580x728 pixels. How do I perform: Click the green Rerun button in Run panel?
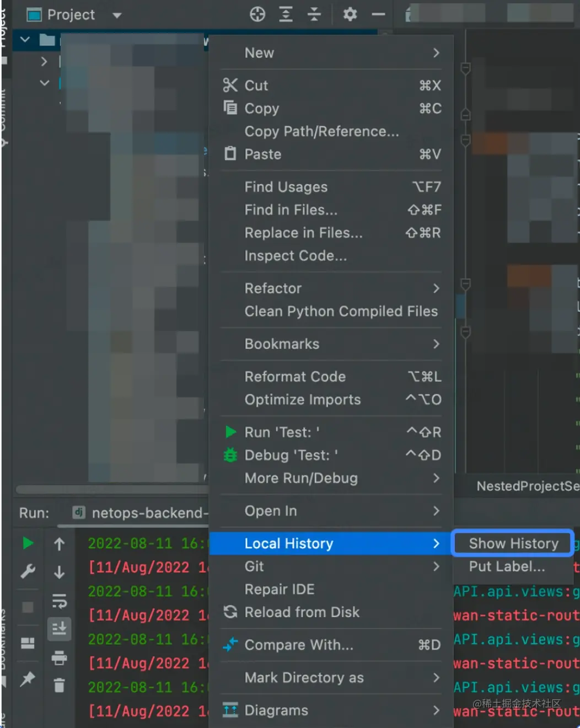[x=28, y=543]
